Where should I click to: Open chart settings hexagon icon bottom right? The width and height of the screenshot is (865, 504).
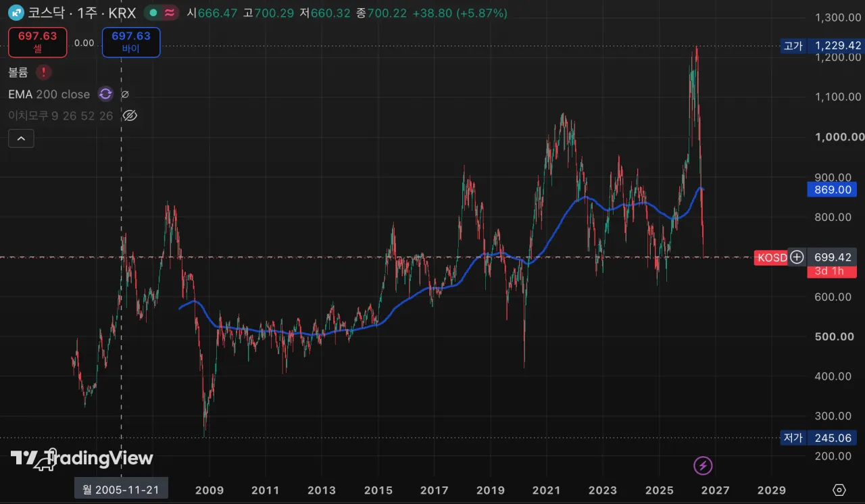click(x=839, y=490)
